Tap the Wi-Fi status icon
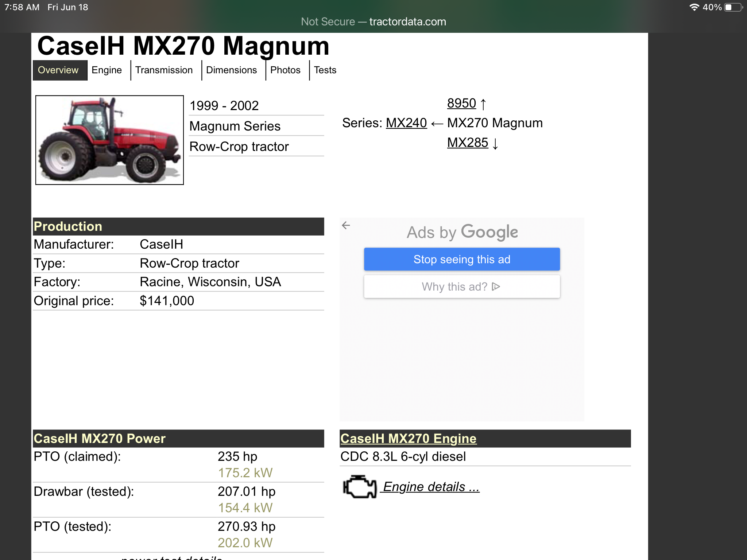 [x=694, y=7]
